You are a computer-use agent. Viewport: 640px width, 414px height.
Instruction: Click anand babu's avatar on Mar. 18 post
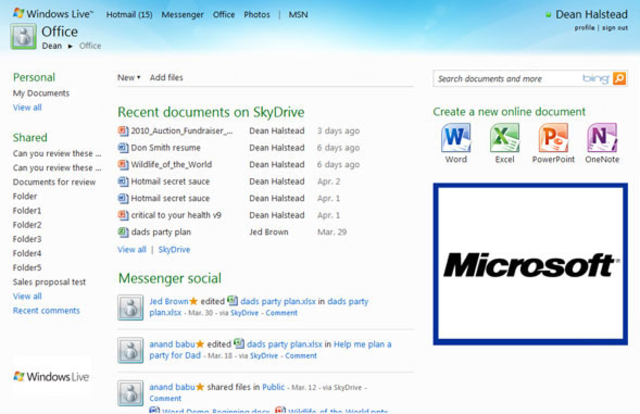(x=131, y=350)
